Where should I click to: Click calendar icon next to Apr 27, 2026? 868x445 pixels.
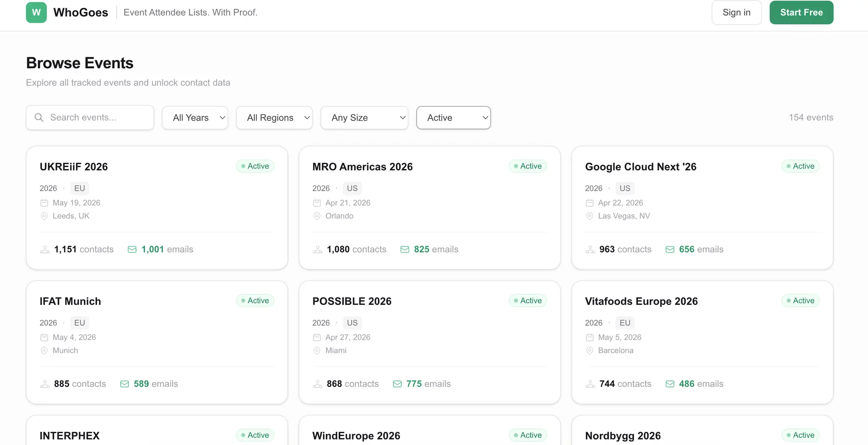pyautogui.click(x=317, y=337)
